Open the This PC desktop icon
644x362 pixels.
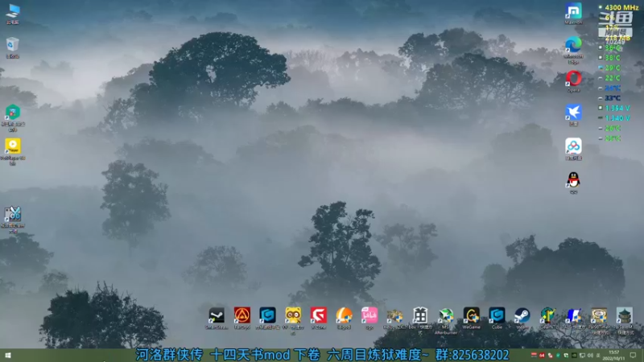click(13, 14)
